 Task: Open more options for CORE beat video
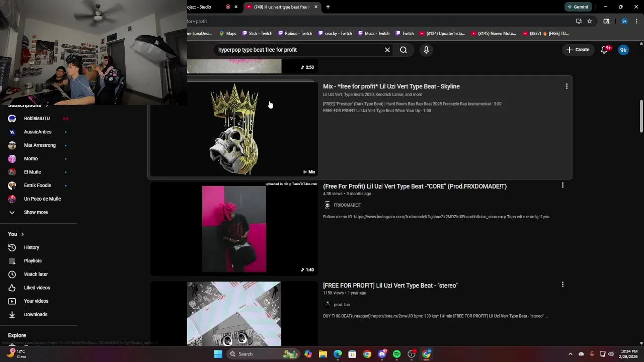click(562, 186)
